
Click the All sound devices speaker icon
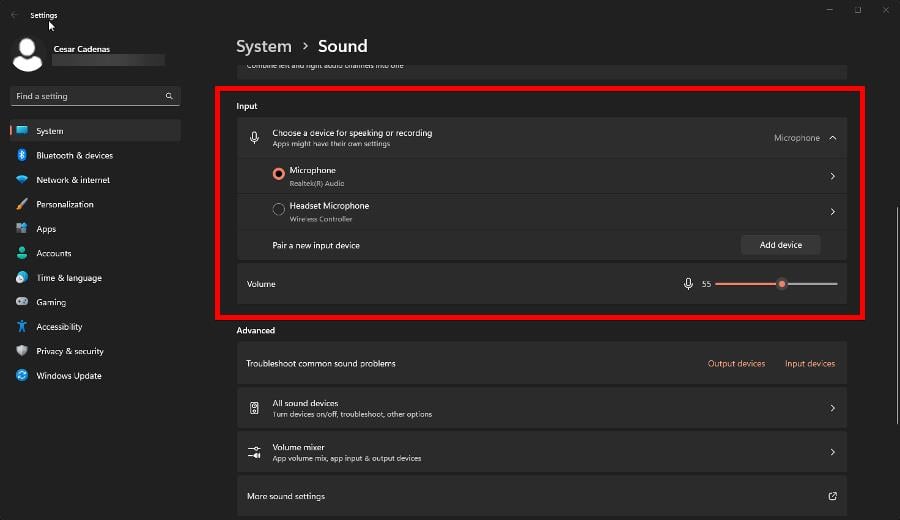254,408
